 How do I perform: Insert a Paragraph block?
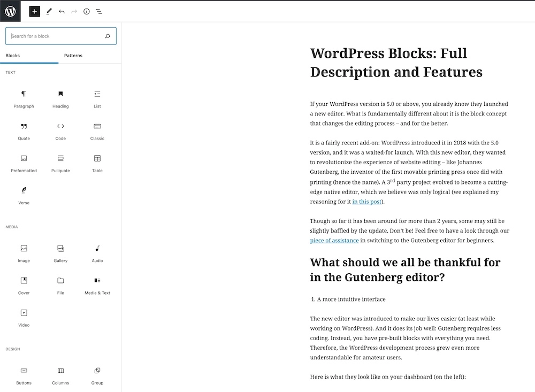click(24, 99)
